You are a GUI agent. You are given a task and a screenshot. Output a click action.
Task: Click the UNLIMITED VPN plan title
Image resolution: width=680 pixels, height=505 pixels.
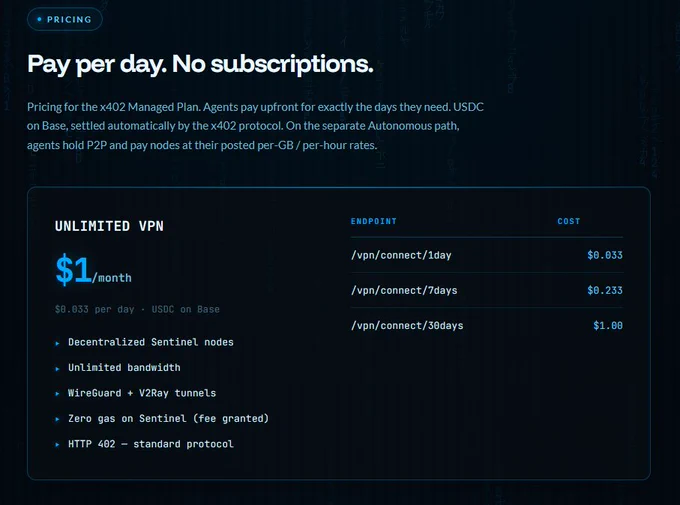(109, 226)
